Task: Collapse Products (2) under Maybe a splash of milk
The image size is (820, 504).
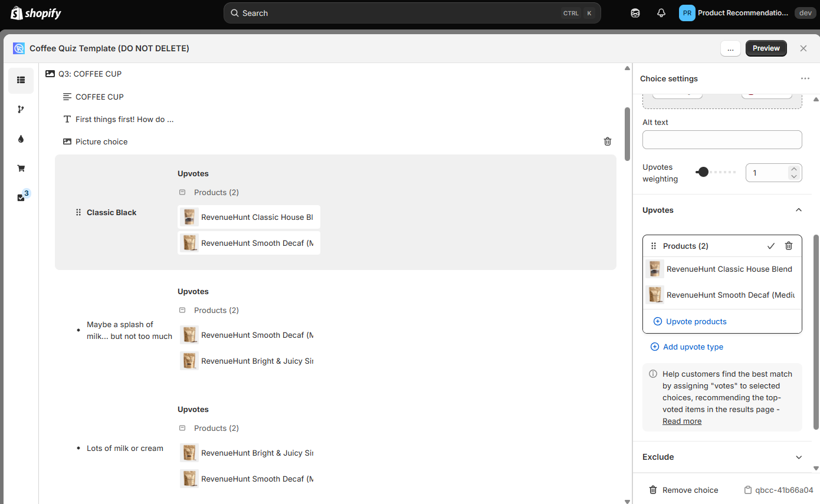Action: [182, 310]
